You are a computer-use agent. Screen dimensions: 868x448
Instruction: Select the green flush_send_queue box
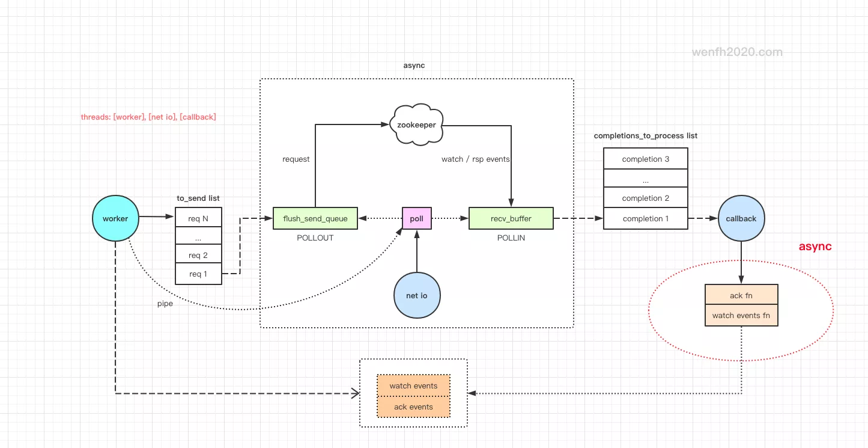point(315,219)
